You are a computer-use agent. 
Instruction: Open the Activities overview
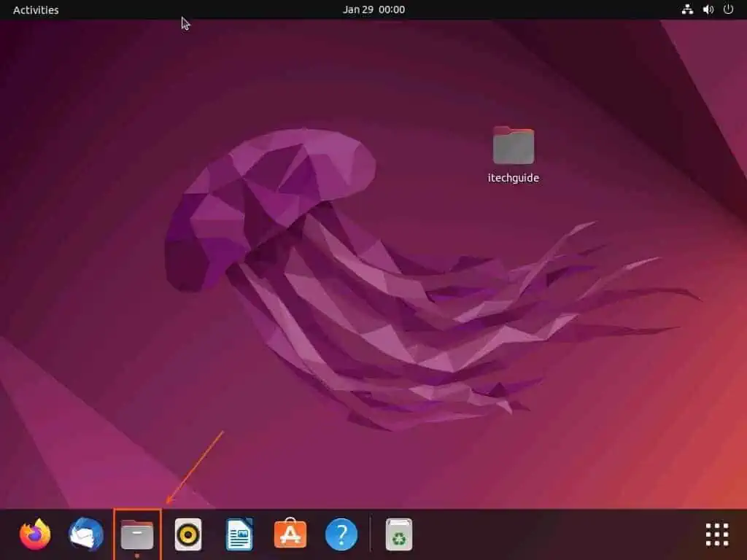[x=35, y=9]
